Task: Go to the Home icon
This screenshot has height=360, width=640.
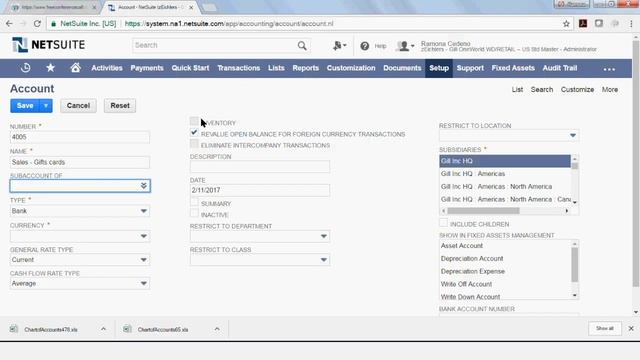Action: 75,67
